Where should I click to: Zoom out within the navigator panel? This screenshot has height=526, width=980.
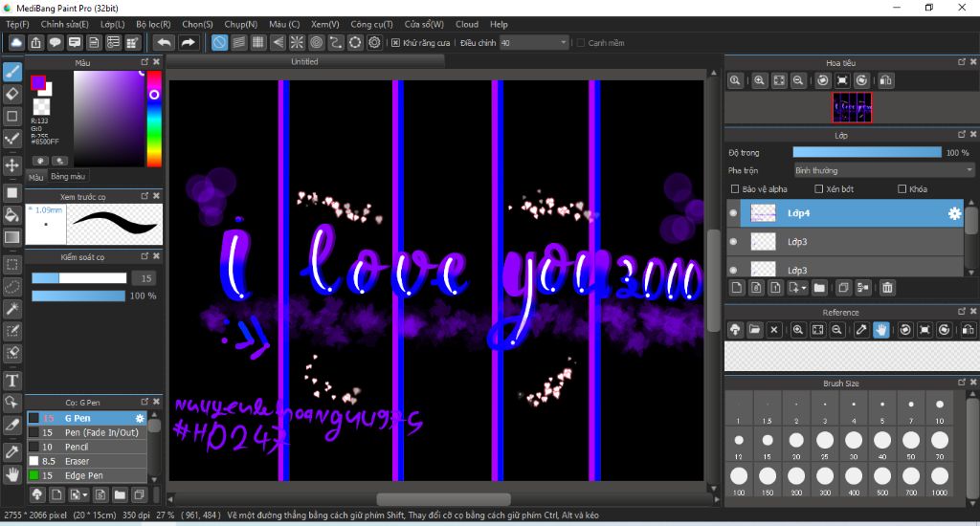(x=798, y=80)
